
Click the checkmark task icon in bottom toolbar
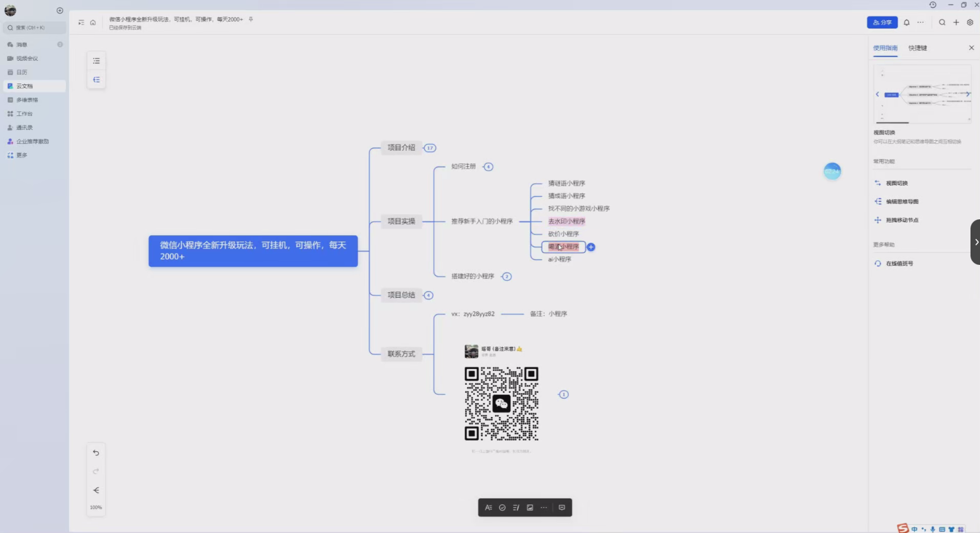click(x=502, y=508)
